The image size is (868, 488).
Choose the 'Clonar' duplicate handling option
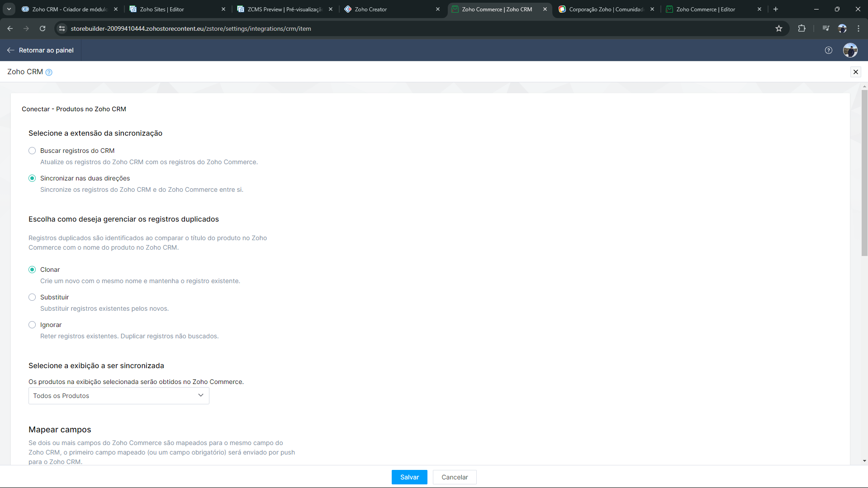[x=32, y=270]
